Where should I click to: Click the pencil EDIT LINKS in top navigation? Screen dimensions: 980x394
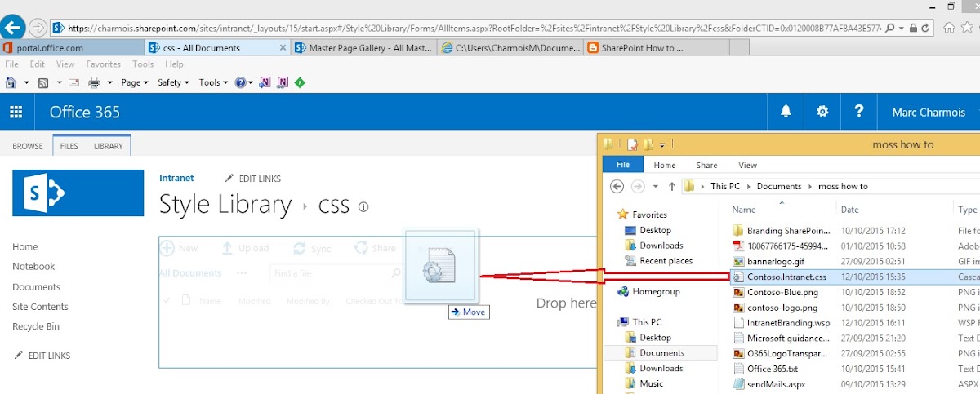click(253, 179)
